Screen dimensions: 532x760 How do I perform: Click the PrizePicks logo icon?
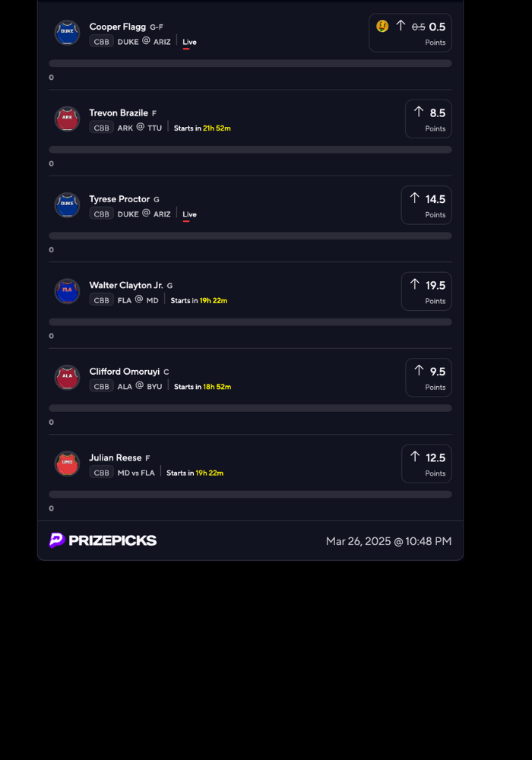point(57,540)
